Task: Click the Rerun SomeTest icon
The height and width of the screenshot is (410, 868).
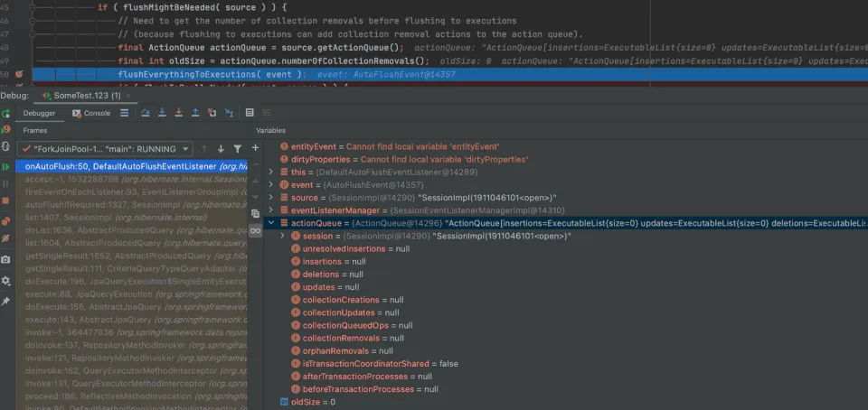Action: [5, 113]
